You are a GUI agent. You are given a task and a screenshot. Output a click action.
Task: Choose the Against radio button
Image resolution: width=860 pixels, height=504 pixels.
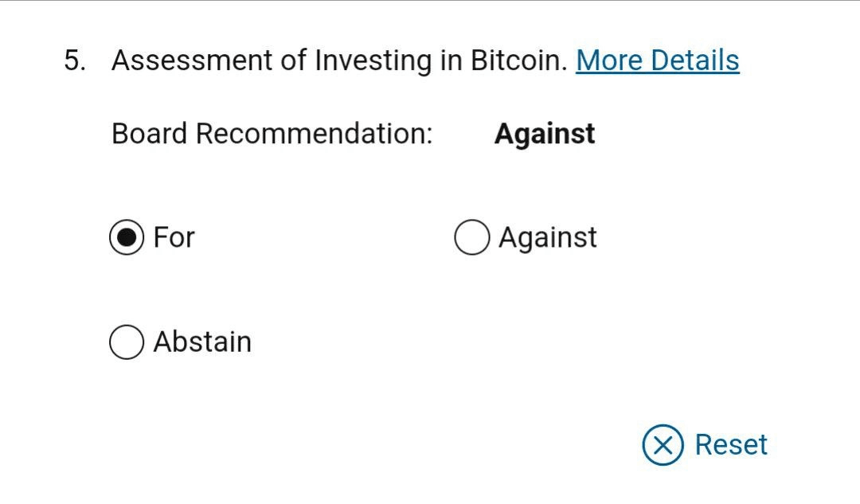pyautogui.click(x=471, y=237)
